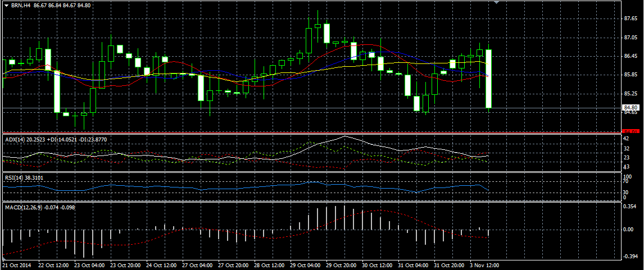Image resolution: width=644 pixels, height=270 pixels.
Task: Click the 23 Oct 04:00 time label
Action: click(89, 265)
